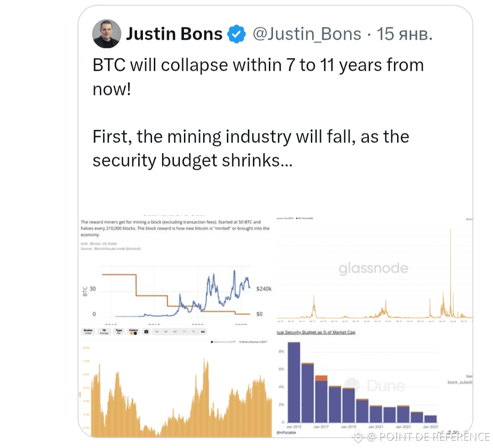This screenshot has width=493, height=448.
Task: Open the tweet date 15 янв.
Action: click(404, 34)
